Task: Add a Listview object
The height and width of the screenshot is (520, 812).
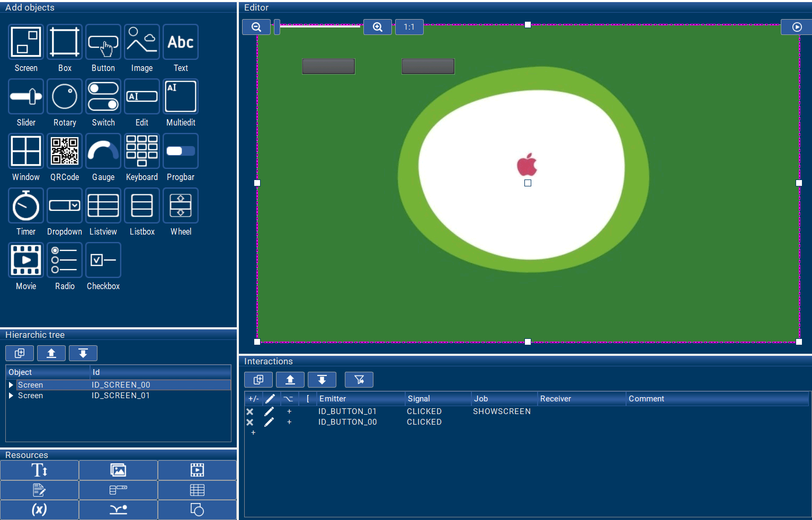Action: 103,205
